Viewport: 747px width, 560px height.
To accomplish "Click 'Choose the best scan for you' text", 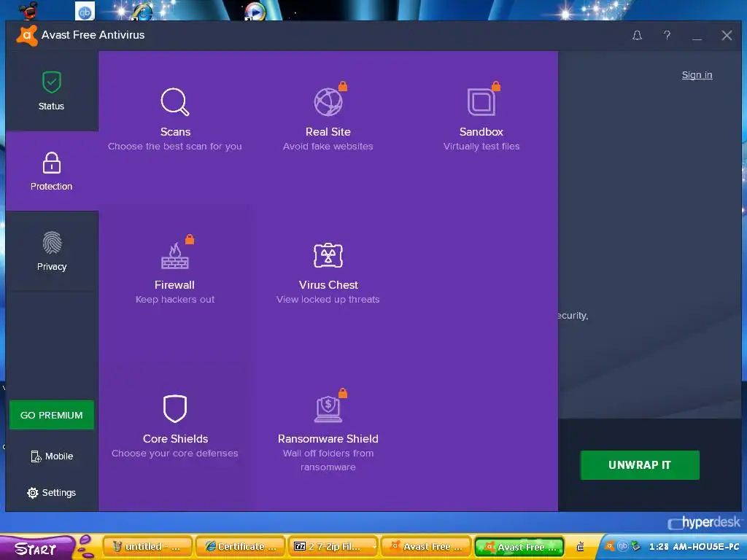I will pos(175,146).
